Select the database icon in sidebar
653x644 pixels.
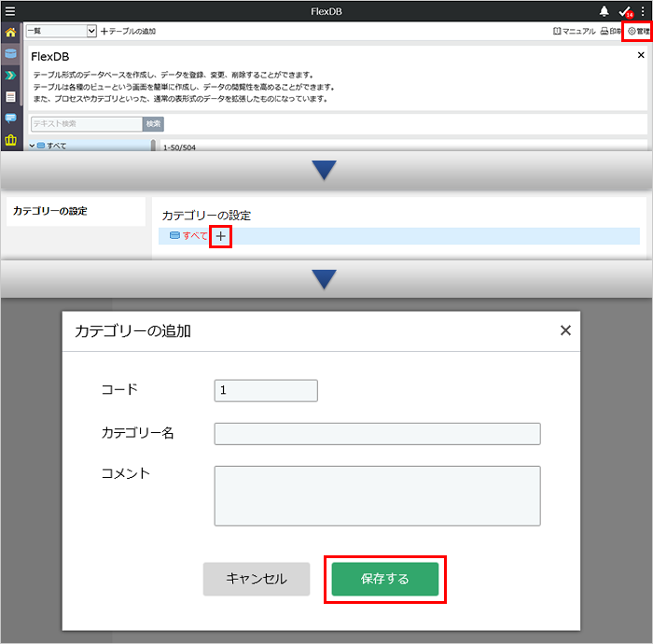tap(11, 53)
